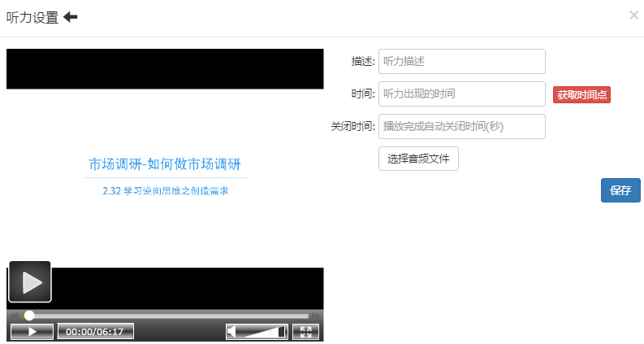Click fast-forward arrows at right of seek bar
Screen dimensions: 644x344
click(x=315, y=316)
